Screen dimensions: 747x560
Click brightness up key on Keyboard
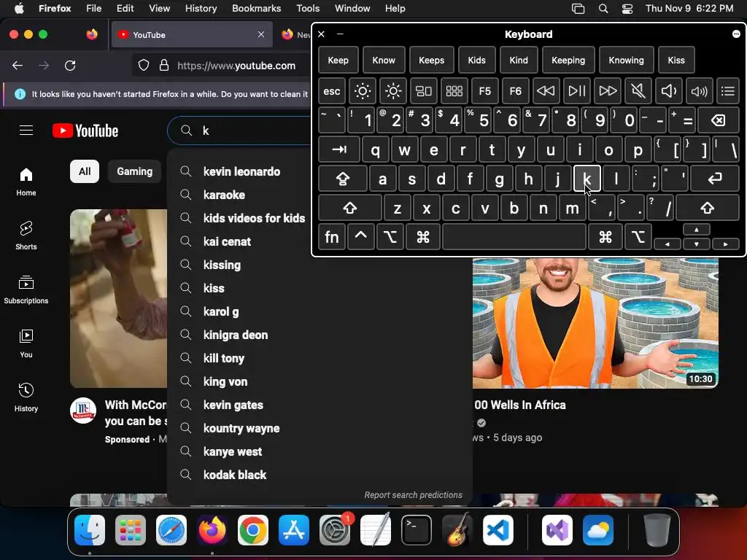(393, 91)
